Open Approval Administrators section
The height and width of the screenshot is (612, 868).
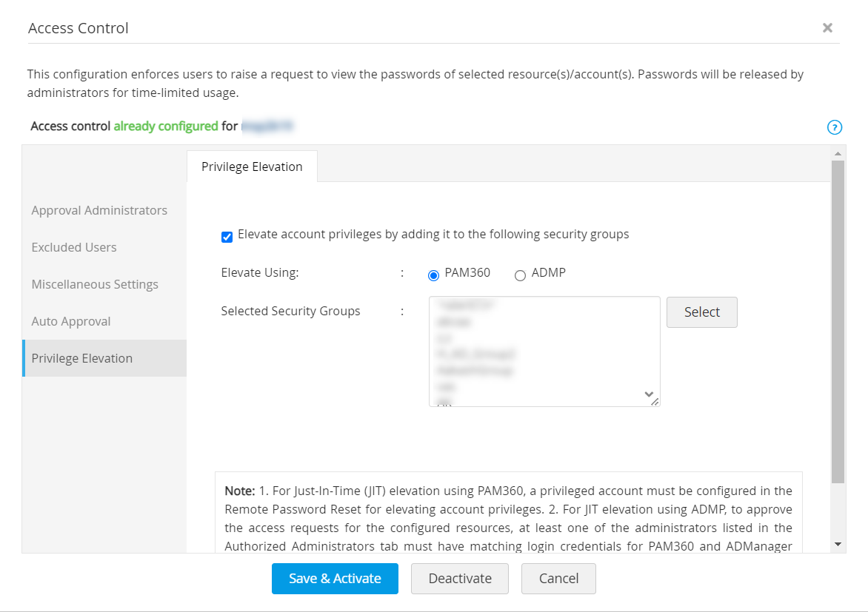coord(99,210)
